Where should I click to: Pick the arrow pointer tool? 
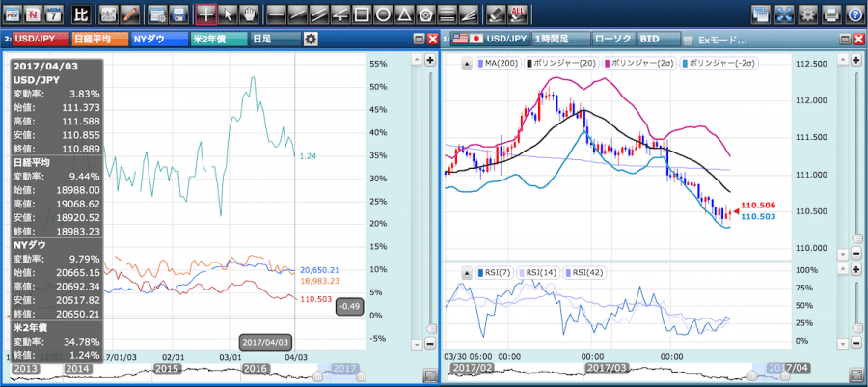[x=227, y=14]
